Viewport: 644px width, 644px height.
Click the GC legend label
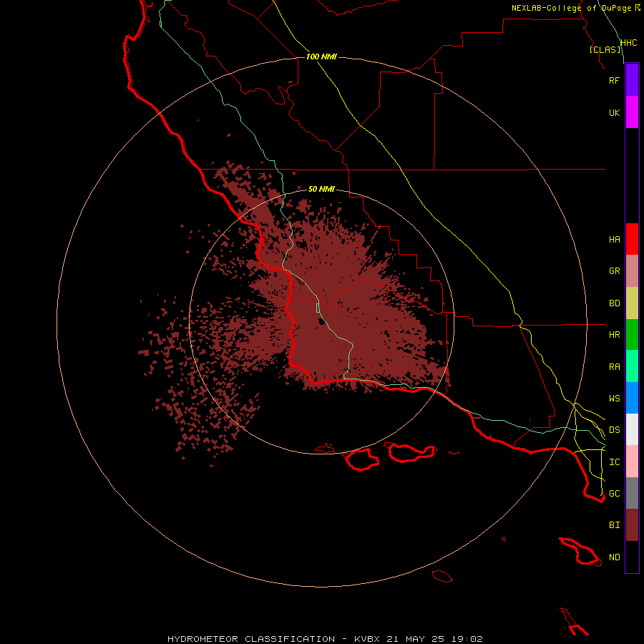point(614,494)
